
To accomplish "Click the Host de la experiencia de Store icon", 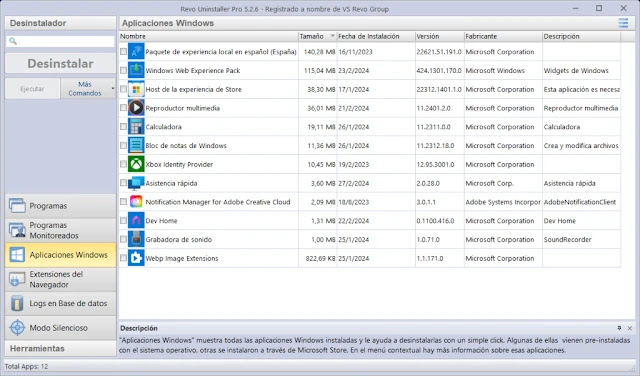I will tap(136, 89).
